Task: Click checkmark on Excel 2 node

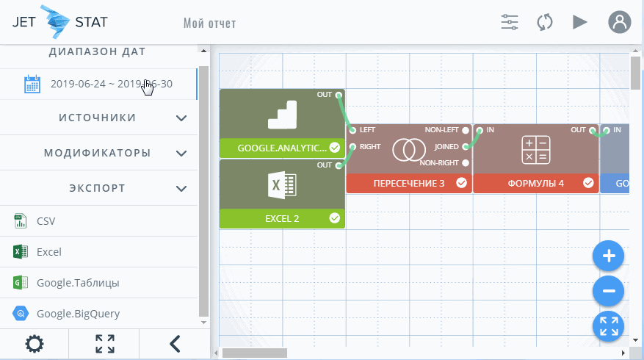Action: 335,218
